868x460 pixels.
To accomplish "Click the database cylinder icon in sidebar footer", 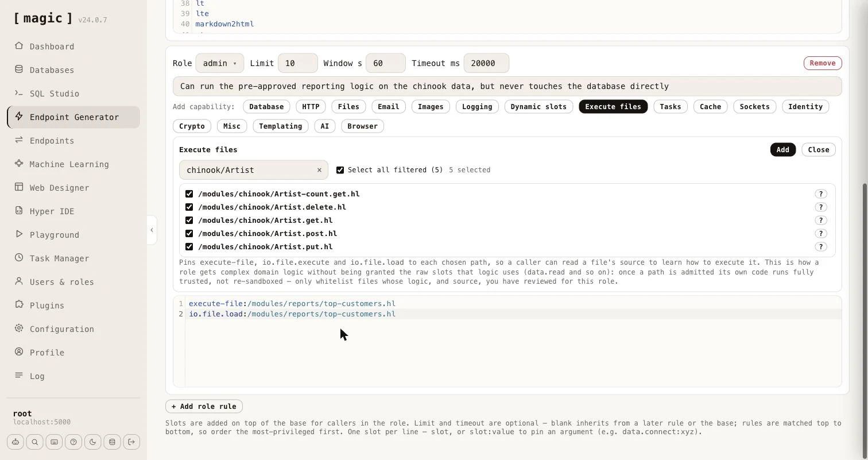I will pos(112,442).
